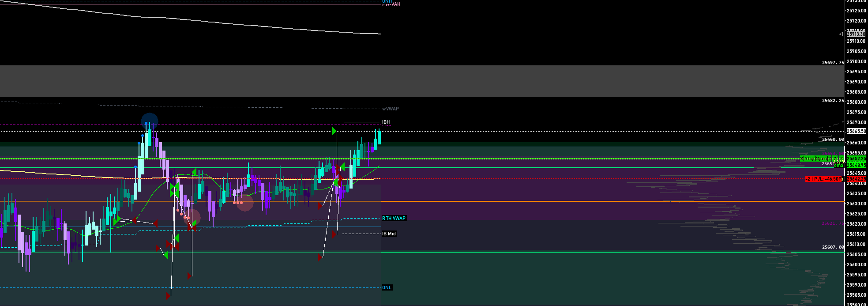This screenshot has width=868, height=306.
Task: Select the blue circle marker at session high
Action: (149, 121)
